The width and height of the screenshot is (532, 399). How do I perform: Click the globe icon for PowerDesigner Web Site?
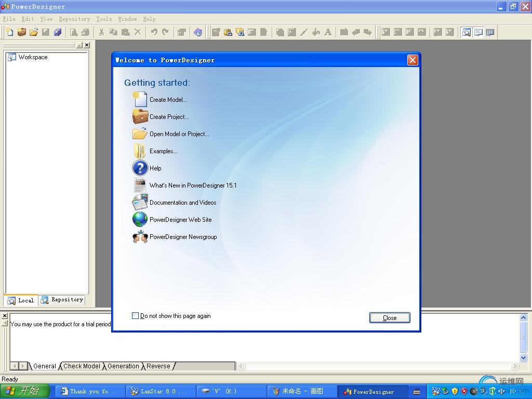click(140, 219)
